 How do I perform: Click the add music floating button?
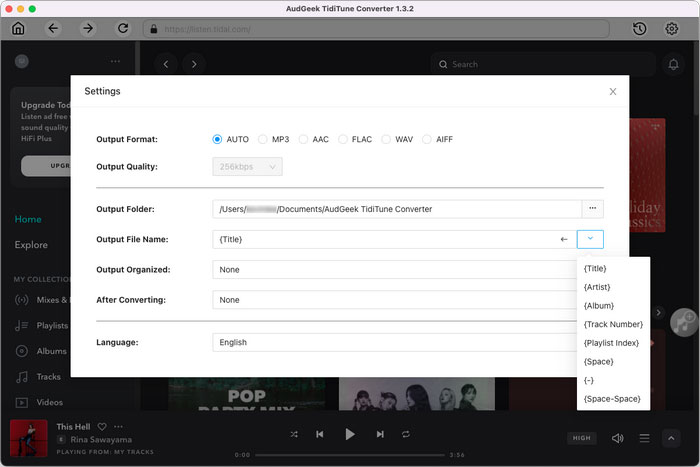[x=684, y=322]
